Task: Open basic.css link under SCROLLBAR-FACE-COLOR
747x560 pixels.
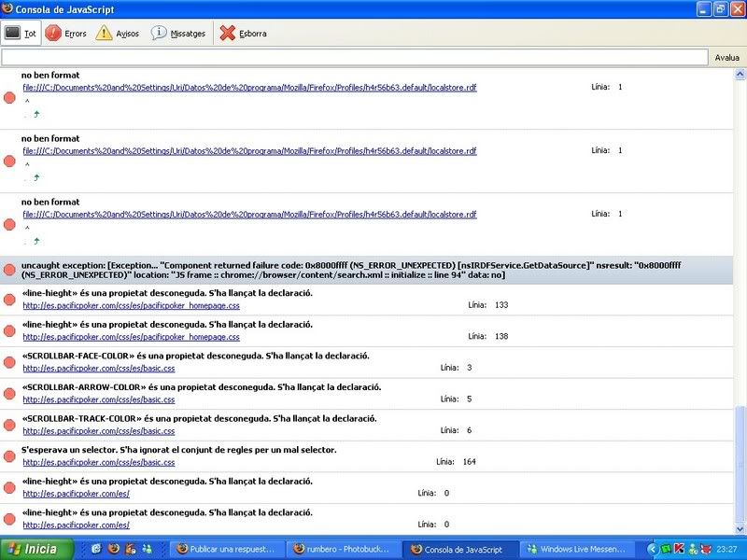Action: [x=99, y=369]
